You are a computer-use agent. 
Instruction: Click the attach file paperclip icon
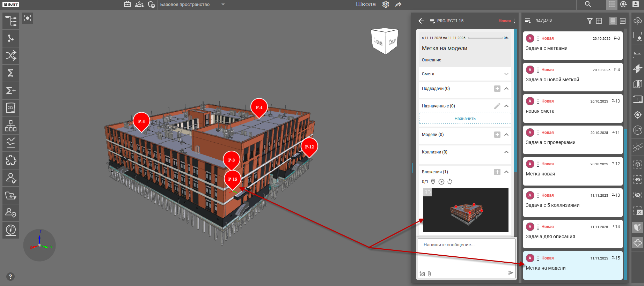(x=429, y=274)
